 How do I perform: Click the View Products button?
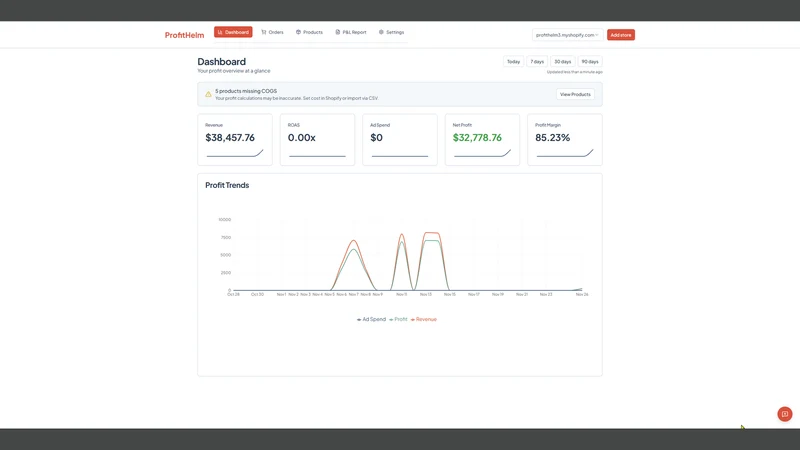(575, 94)
